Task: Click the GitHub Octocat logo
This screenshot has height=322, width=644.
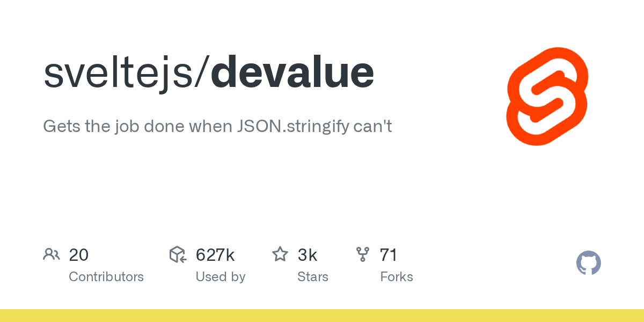Action: pyautogui.click(x=588, y=264)
